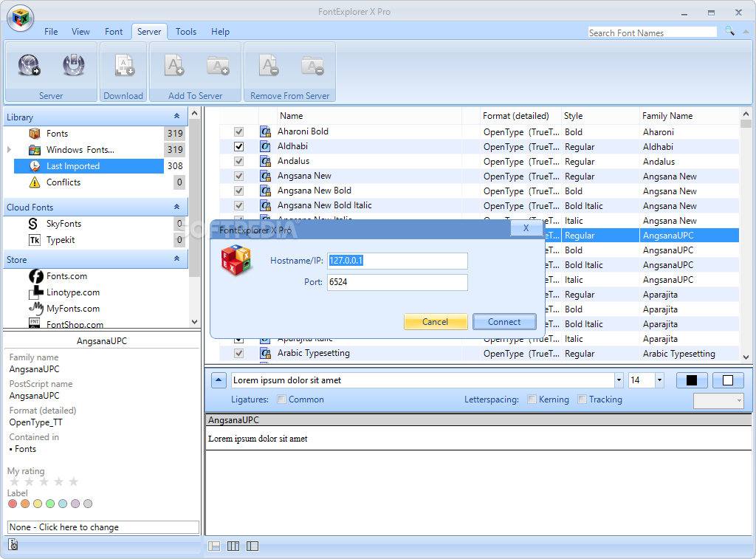Click the black foreground color swatch
This screenshot has width=756, height=559.
point(691,380)
